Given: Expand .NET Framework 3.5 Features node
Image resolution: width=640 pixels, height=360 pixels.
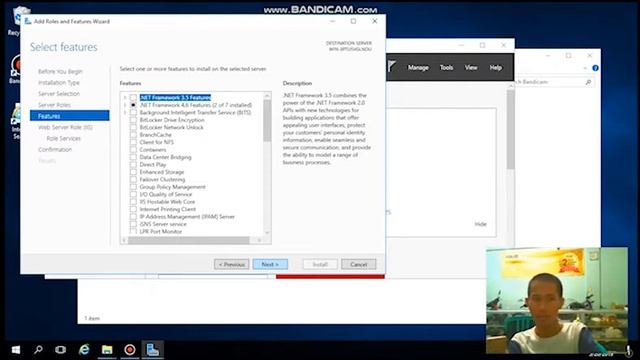Looking at the screenshot, I should click(x=125, y=98).
